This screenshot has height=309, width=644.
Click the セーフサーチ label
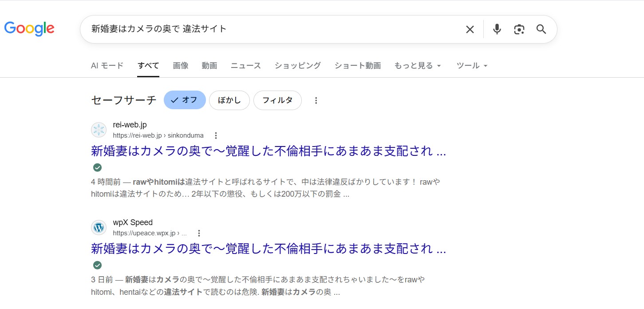(x=124, y=100)
